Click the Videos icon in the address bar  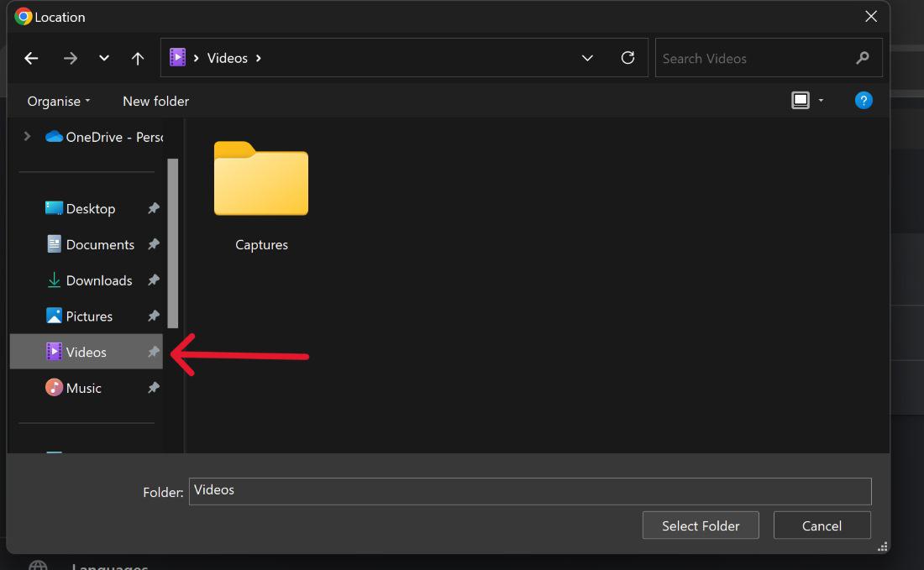[x=178, y=57]
